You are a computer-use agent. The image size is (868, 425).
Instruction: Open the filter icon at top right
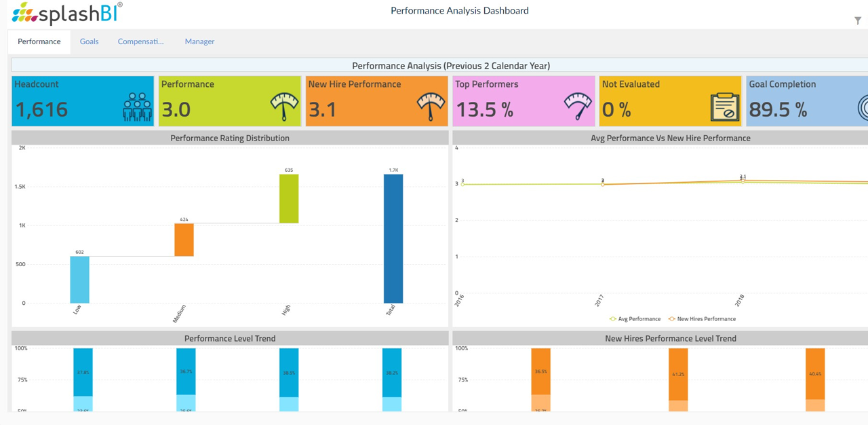click(x=858, y=20)
